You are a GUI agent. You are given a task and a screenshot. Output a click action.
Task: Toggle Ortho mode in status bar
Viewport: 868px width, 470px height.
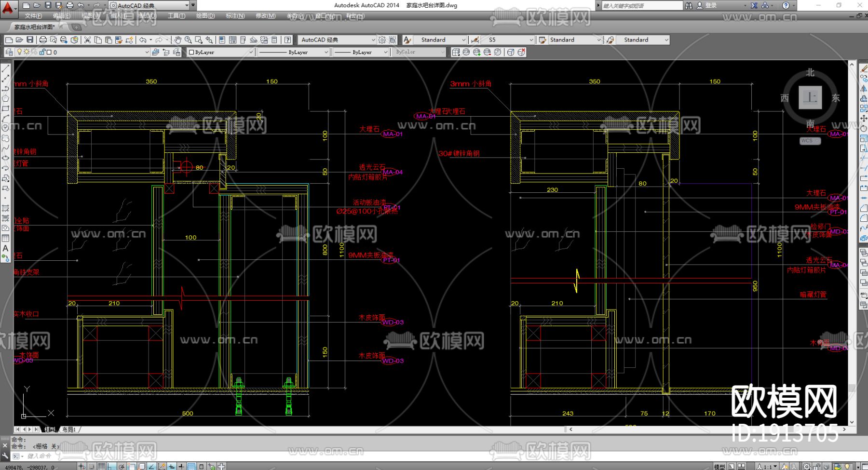(x=111, y=466)
